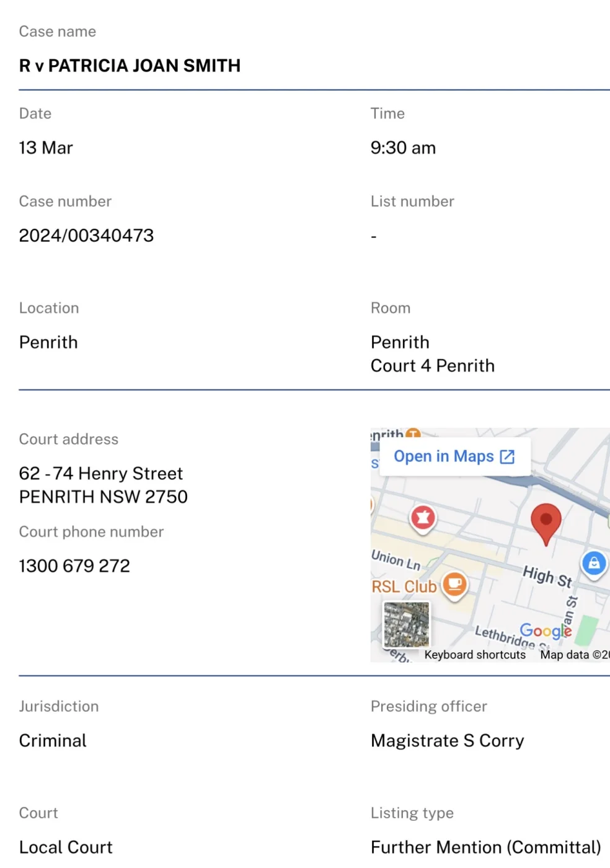This screenshot has height=868, width=610.
Task: Select the red court location pin
Action: (546, 522)
